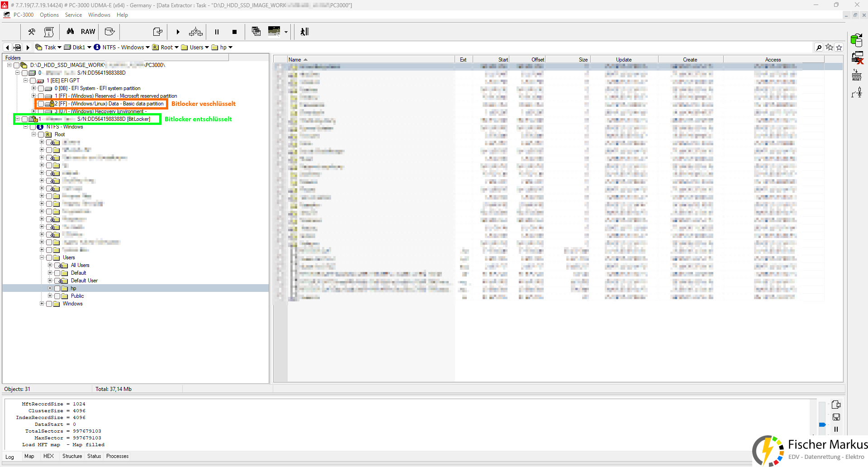
Task: Toggle checkbox for the Windows folder
Action: 49,304
